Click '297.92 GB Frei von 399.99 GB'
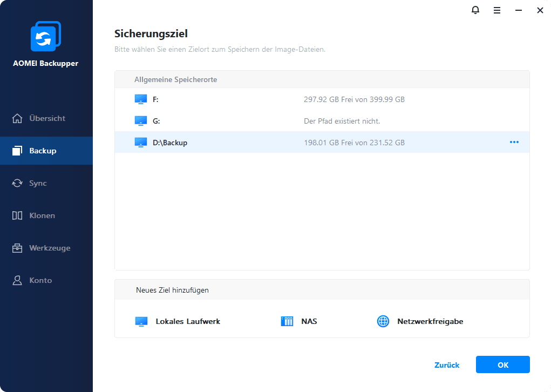Image resolution: width=551 pixels, height=392 pixels. [x=354, y=99]
